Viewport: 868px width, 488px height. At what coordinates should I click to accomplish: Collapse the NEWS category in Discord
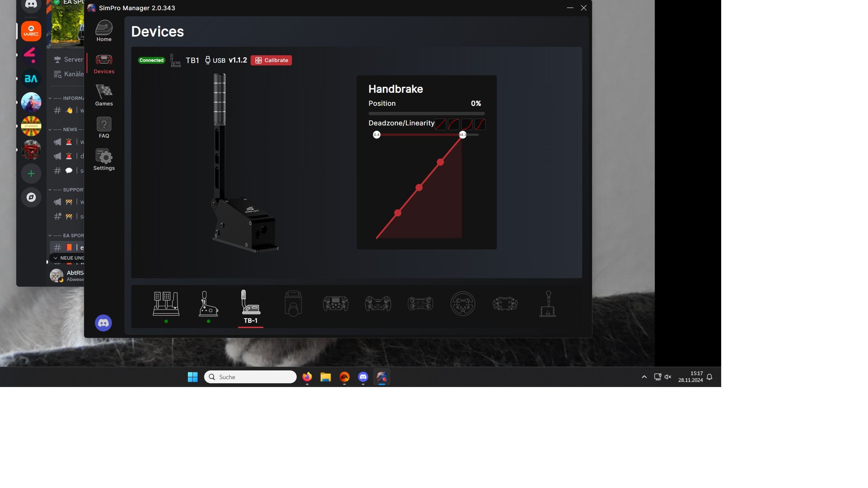coord(66,129)
